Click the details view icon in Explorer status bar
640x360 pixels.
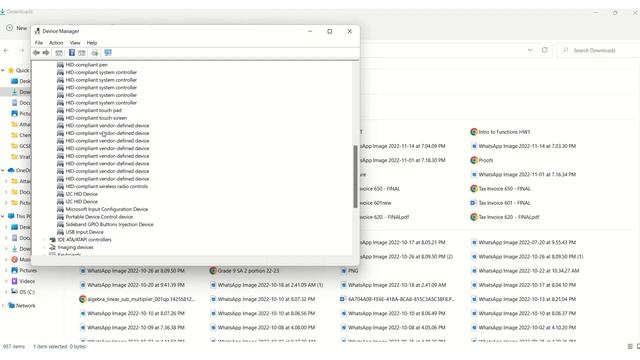click(630, 347)
